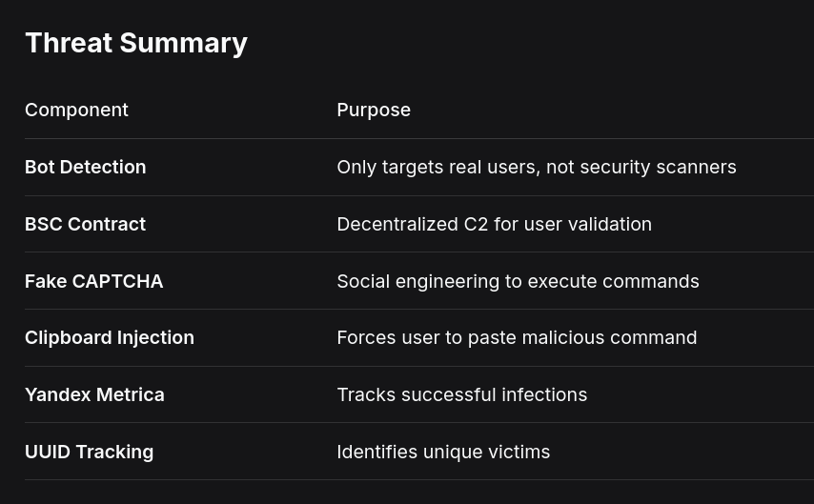
Task: Select the Purpose column header
Action: pos(374,110)
